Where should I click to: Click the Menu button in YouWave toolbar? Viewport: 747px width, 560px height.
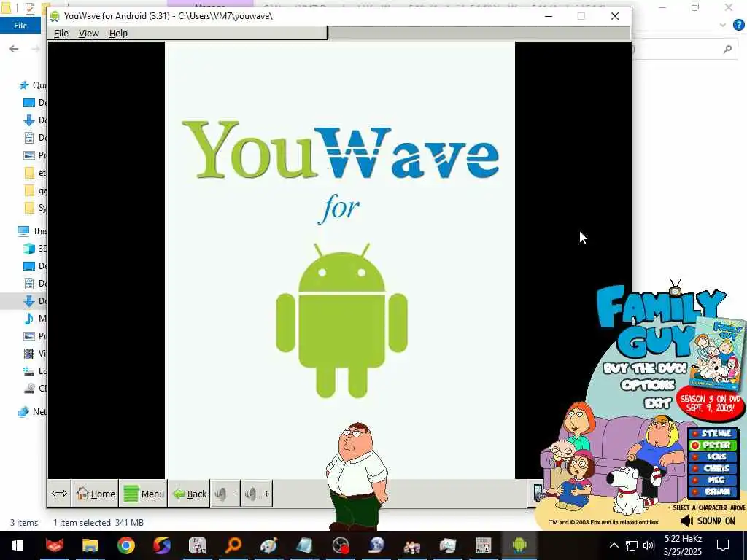click(x=144, y=494)
